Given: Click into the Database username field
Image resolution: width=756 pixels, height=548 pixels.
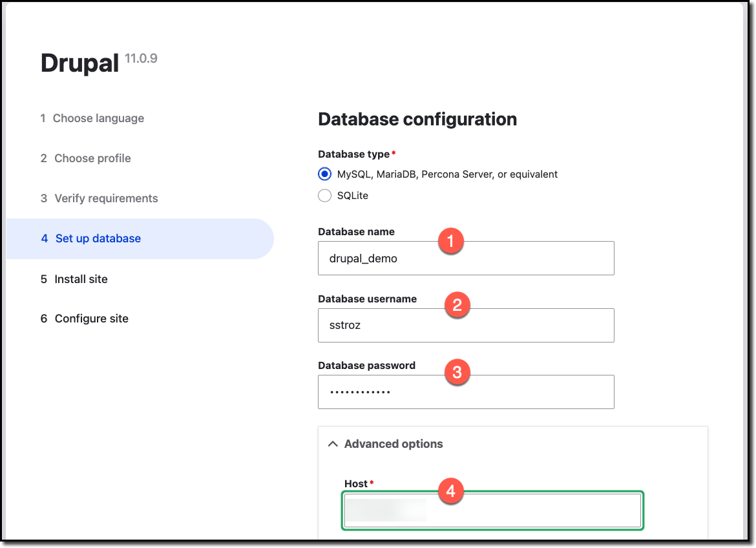Looking at the screenshot, I should 465,325.
